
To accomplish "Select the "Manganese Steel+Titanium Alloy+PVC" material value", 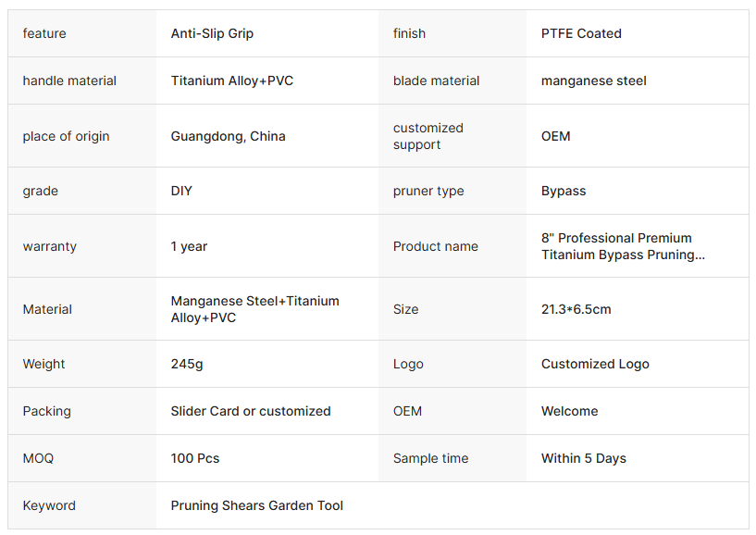I will pyautogui.click(x=254, y=309).
